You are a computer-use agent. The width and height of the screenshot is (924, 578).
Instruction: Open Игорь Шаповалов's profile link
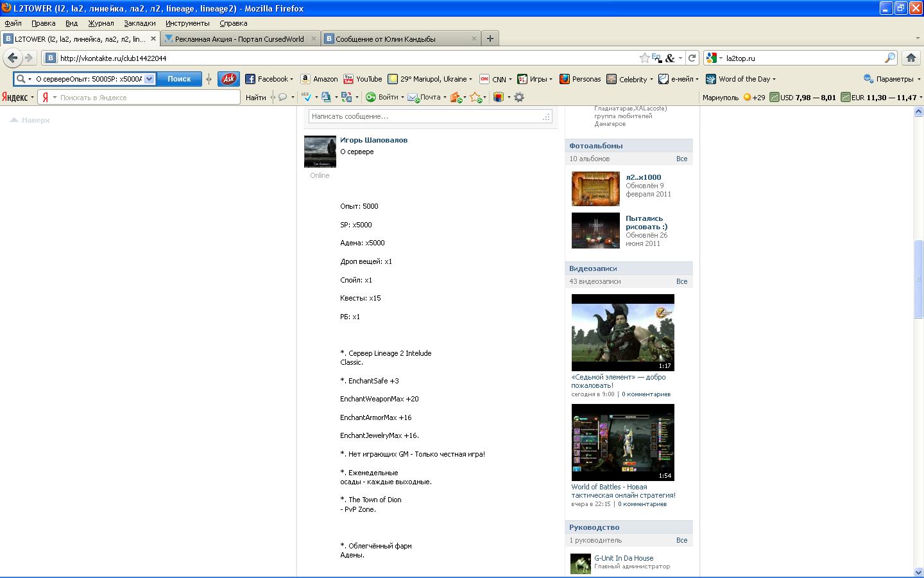pyautogui.click(x=373, y=140)
